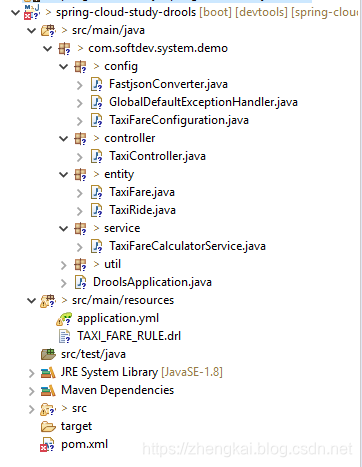Select the TAXI_FARE_RULE.drl label
The image size is (362, 467).
pos(129,336)
